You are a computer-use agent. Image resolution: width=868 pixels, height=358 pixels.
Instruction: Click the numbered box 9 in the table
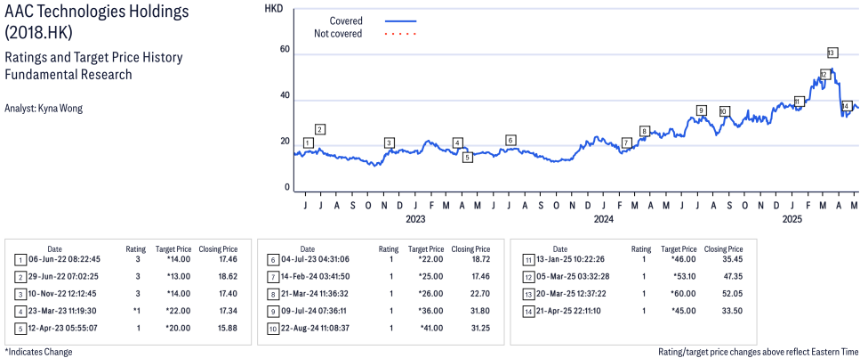[272, 311]
